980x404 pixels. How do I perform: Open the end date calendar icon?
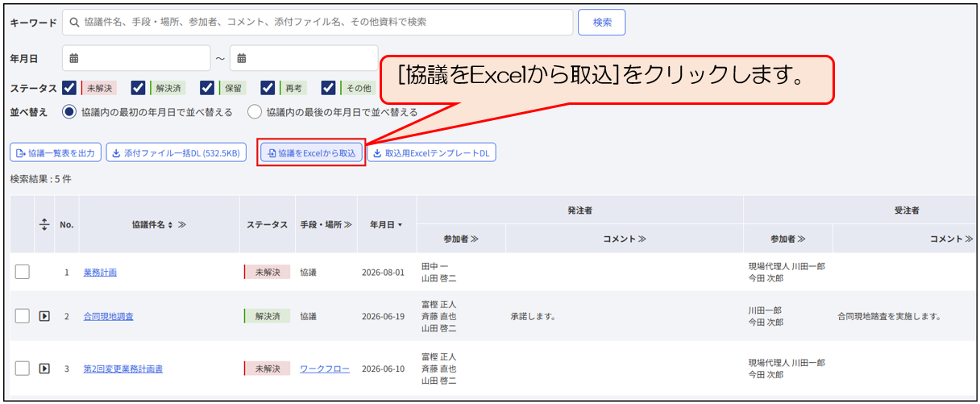[x=241, y=58]
